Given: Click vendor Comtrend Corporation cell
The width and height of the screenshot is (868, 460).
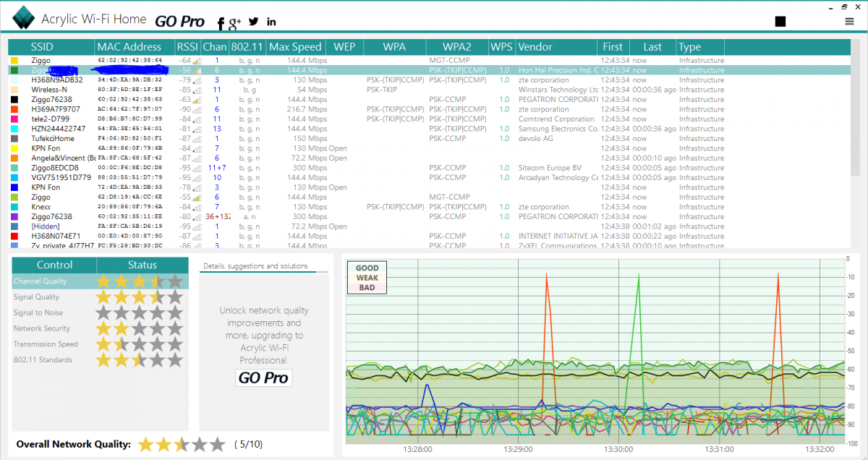Looking at the screenshot, I should click(x=558, y=119).
